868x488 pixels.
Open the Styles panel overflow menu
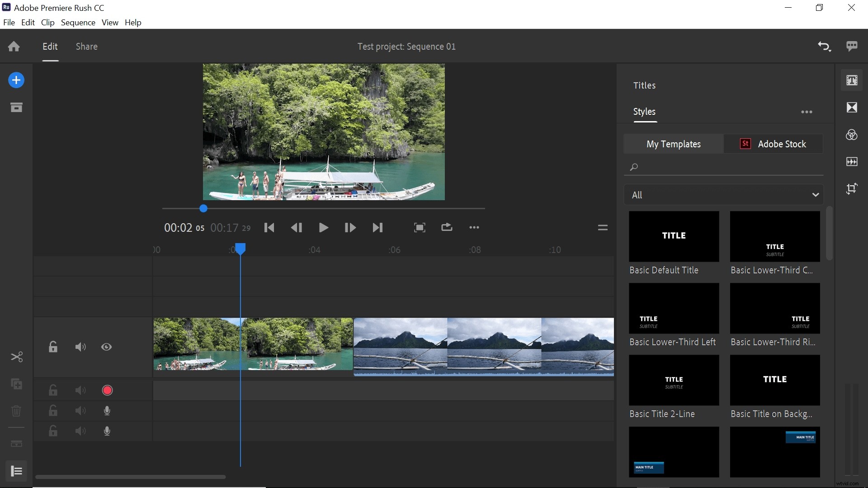tap(807, 112)
